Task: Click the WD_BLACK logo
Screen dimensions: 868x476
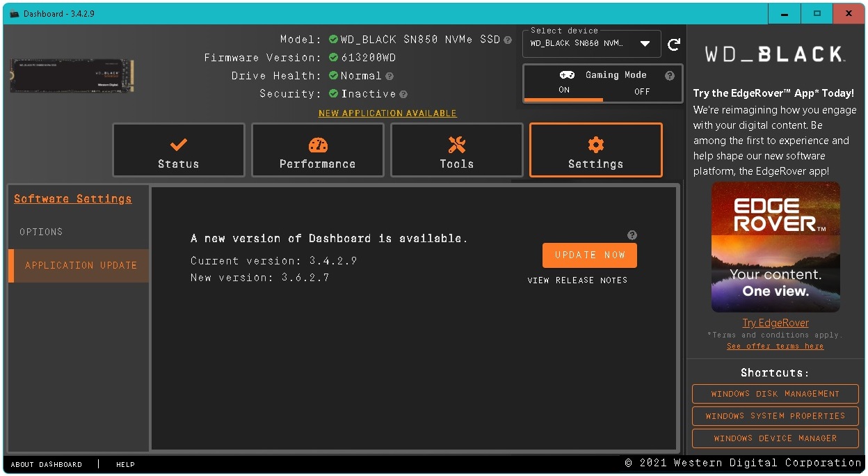Action: tap(775, 54)
